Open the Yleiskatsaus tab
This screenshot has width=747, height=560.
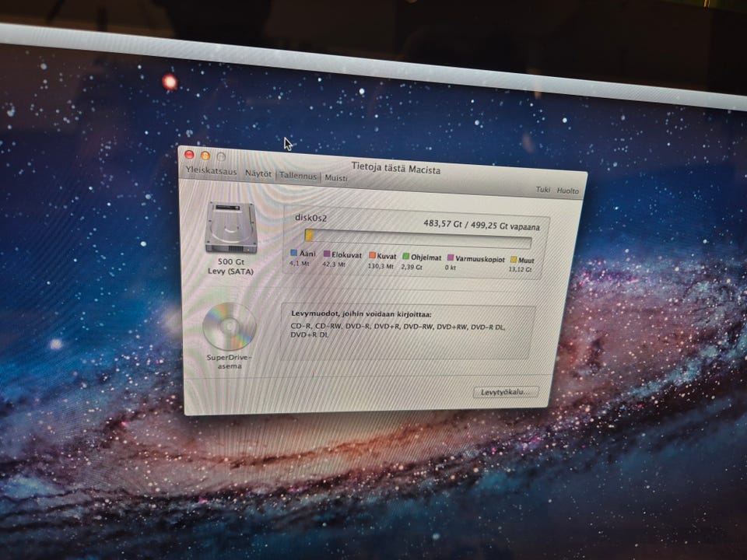[211, 171]
